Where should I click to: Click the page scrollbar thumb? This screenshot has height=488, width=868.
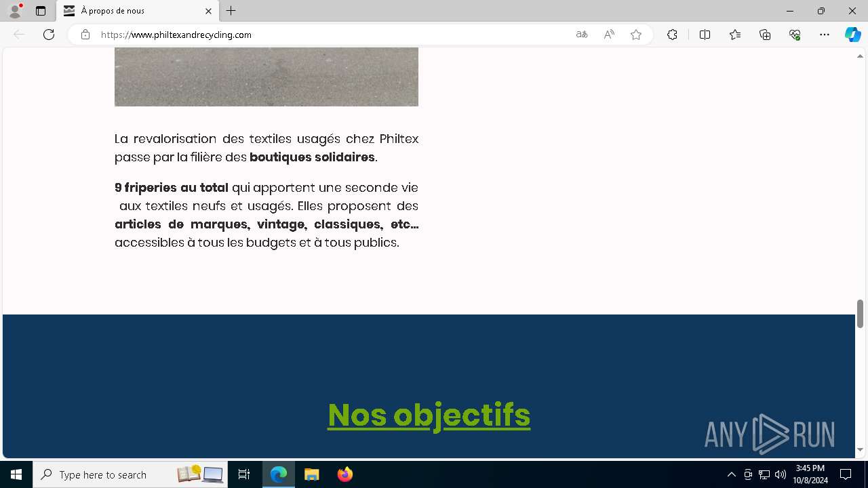point(860,313)
